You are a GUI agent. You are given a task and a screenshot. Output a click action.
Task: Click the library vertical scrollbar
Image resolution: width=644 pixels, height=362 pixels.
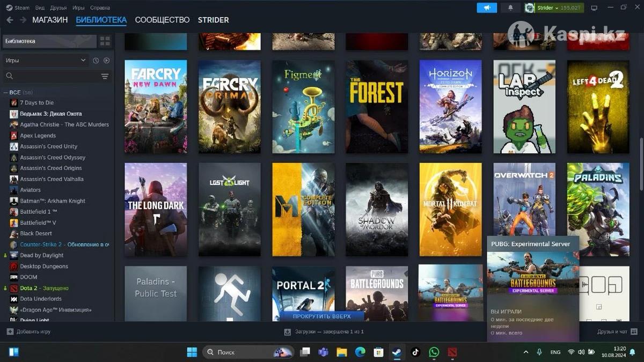(641, 161)
